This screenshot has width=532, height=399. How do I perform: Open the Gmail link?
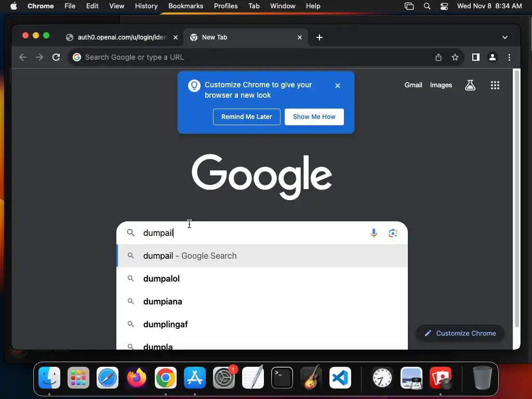click(x=413, y=85)
